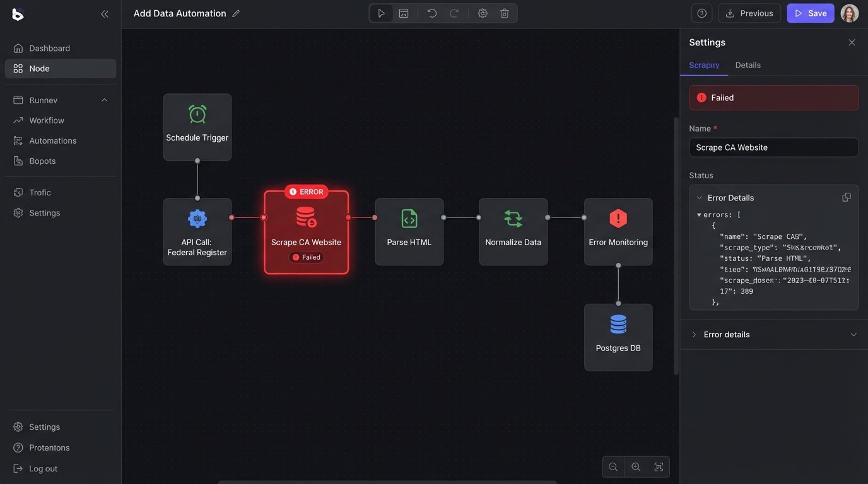
Task: Click the Save button
Action: 811,13
